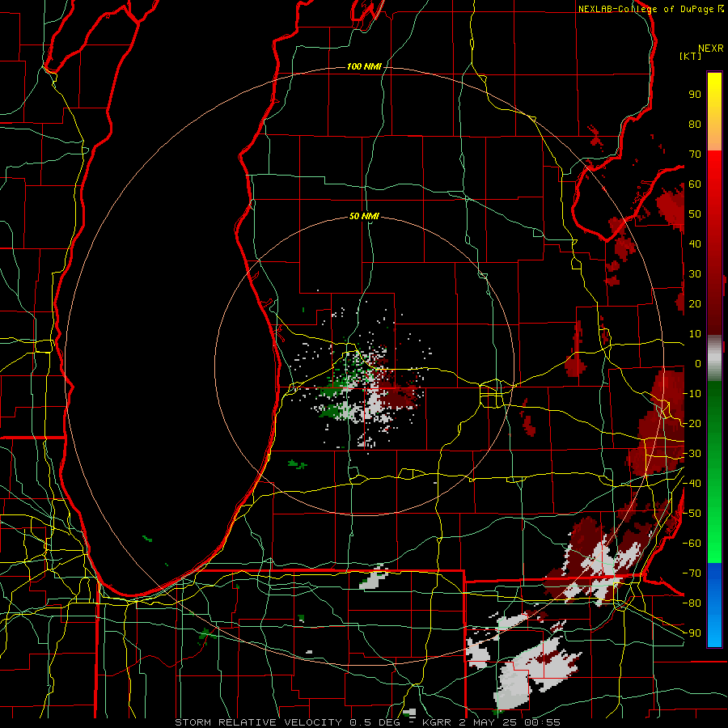Click the 100 NMI range ring label
The image size is (728, 728).
[364, 67]
